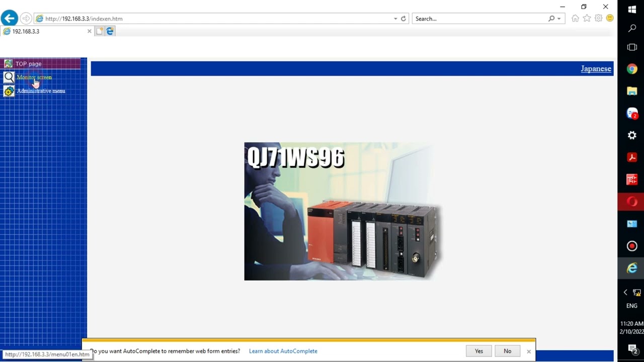Open the blue remote desktop app on taskbar

tap(632, 224)
